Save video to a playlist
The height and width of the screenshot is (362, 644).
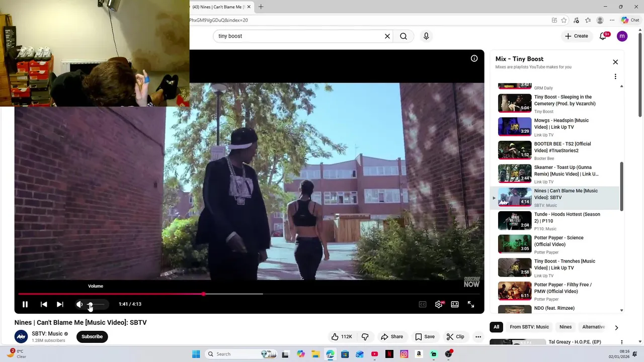click(x=425, y=337)
